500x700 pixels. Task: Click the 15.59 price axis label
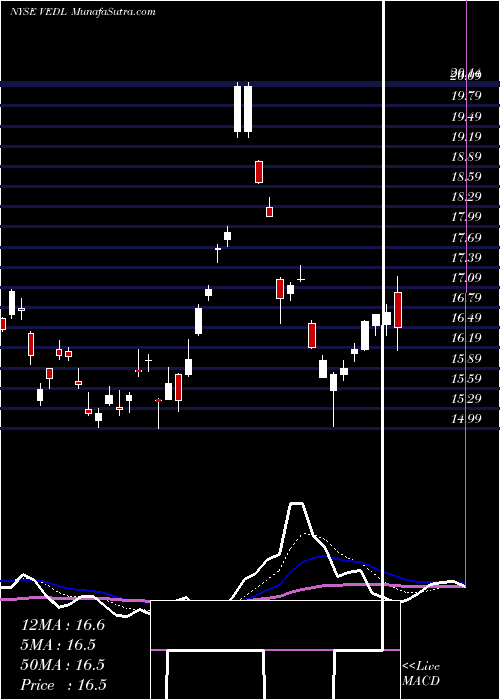point(466,379)
